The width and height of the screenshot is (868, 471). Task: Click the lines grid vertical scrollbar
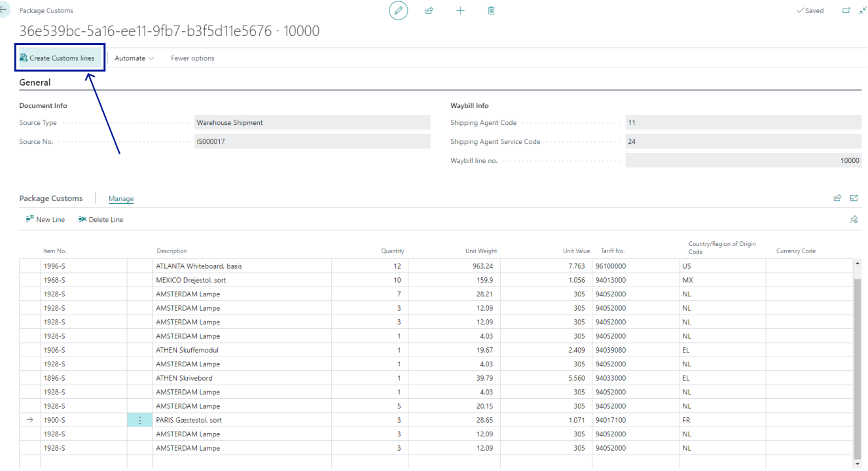tap(858, 366)
